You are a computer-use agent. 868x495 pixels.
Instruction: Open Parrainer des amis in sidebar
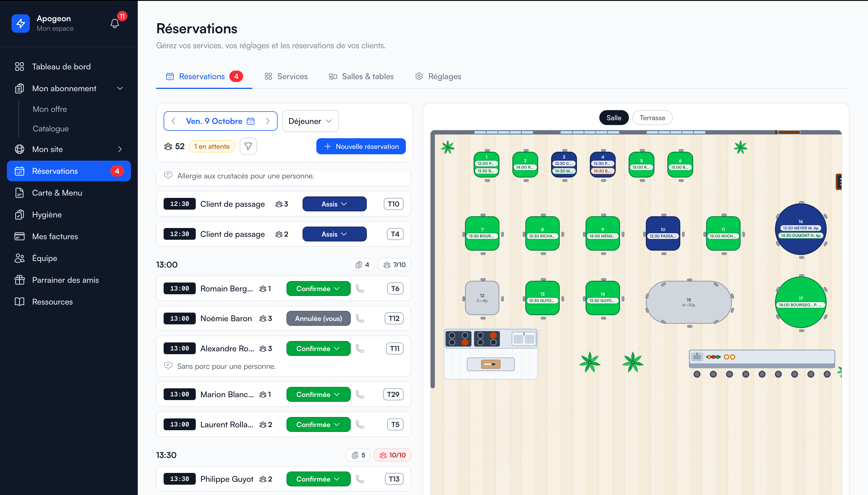click(x=68, y=280)
